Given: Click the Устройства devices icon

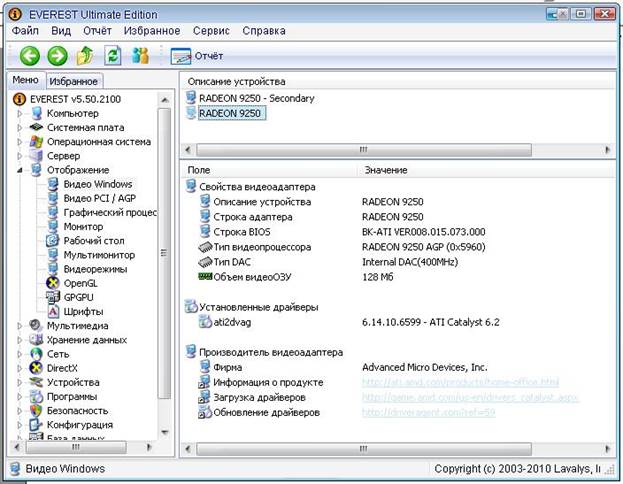Looking at the screenshot, I should pos(36,382).
